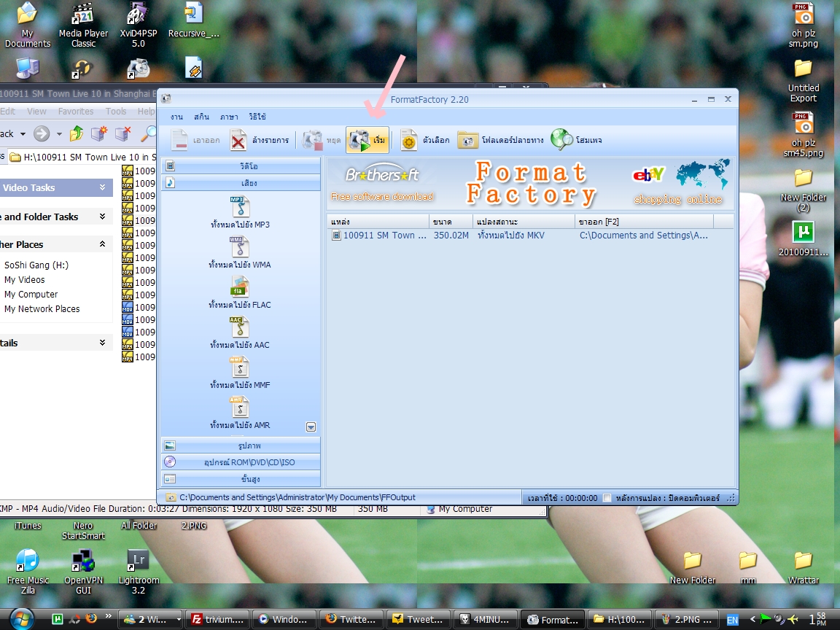The height and width of the screenshot is (630, 840).
Task: Click the eBay shopping online banner
Action: (x=680, y=183)
